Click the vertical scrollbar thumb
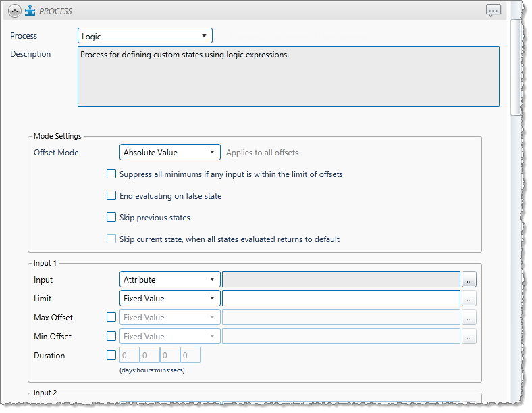This screenshot has width=532, height=413. 516,68
